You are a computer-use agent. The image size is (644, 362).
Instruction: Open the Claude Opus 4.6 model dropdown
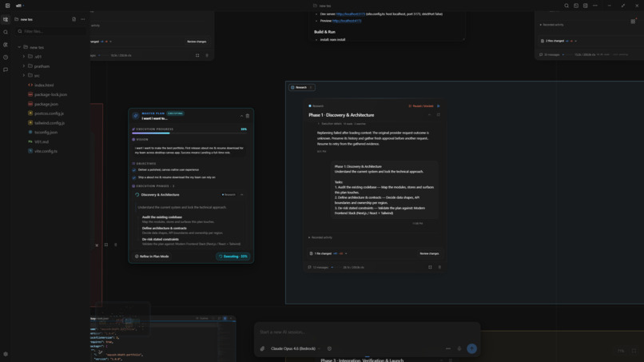click(x=296, y=348)
